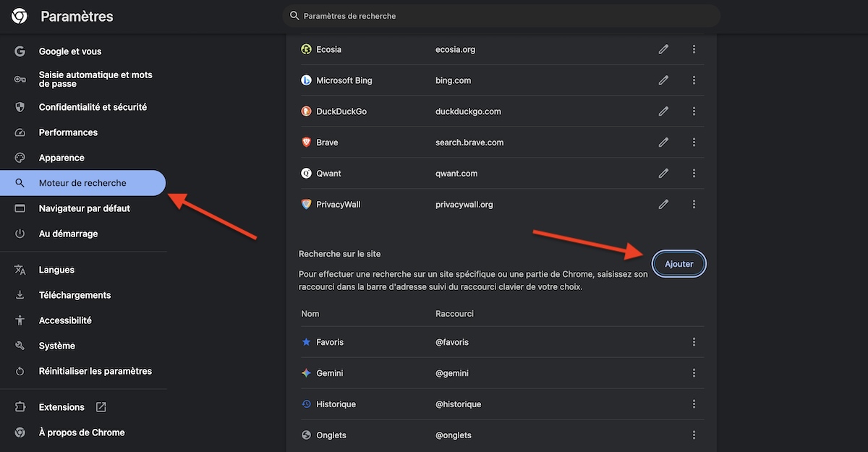Image resolution: width=868 pixels, height=452 pixels.
Task: Go to Confidentialité et sécurité
Action: pyautogui.click(x=93, y=107)
